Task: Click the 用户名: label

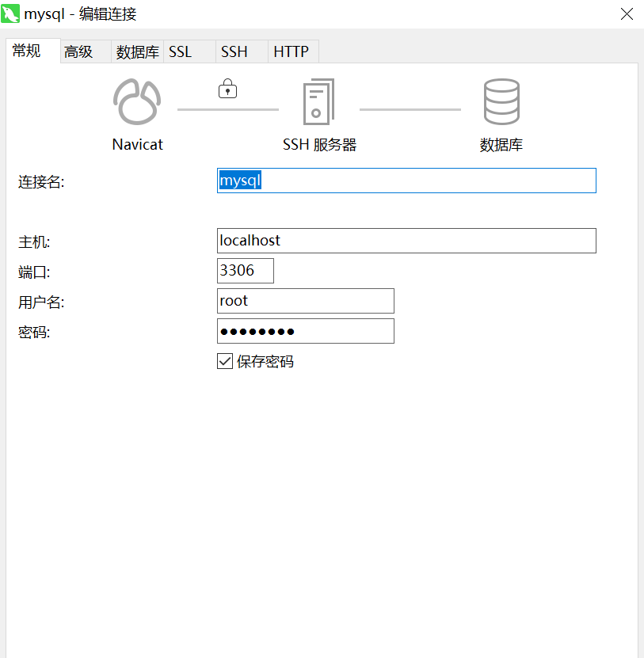Action: (41, 302)
